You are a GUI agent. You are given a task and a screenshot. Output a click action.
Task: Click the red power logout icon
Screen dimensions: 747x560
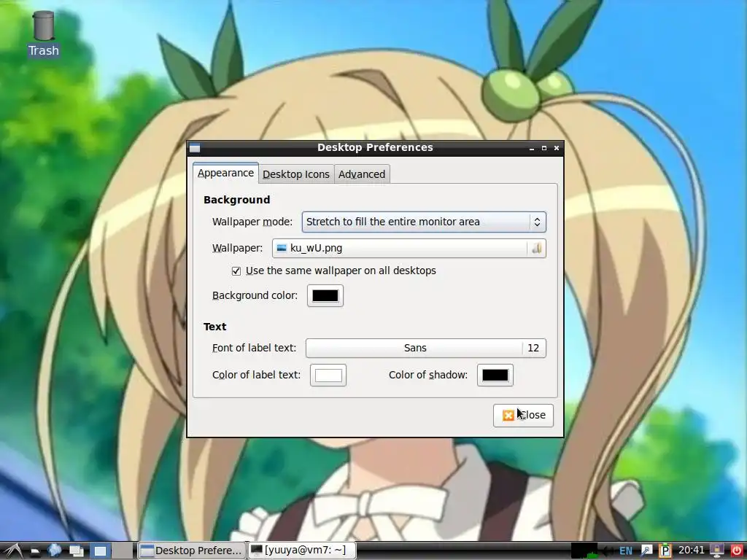click(737, 551)
